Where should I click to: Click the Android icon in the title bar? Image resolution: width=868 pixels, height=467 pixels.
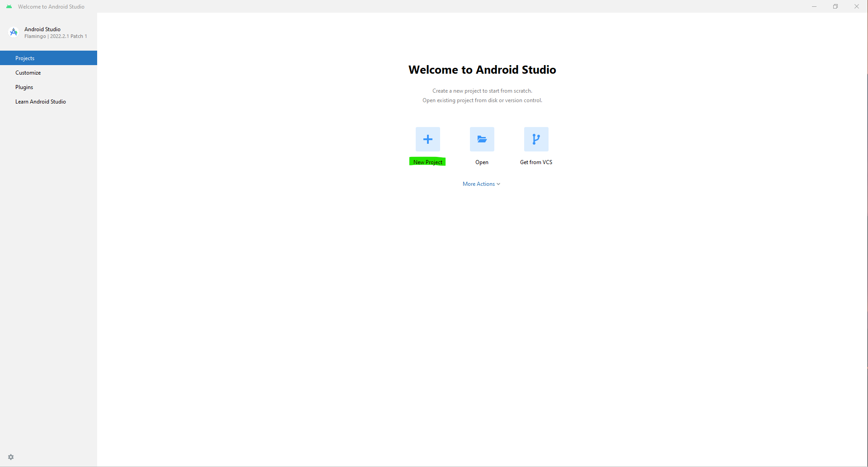[9, 6]
